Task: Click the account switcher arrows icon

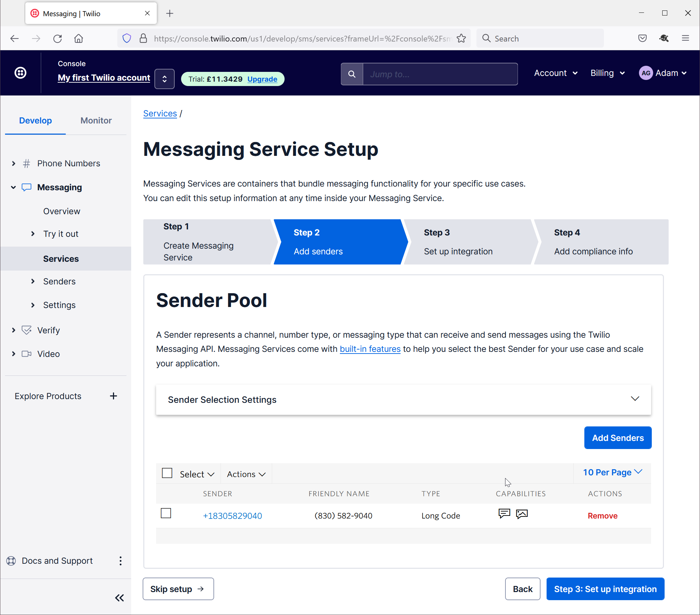Action: [165, 79]
